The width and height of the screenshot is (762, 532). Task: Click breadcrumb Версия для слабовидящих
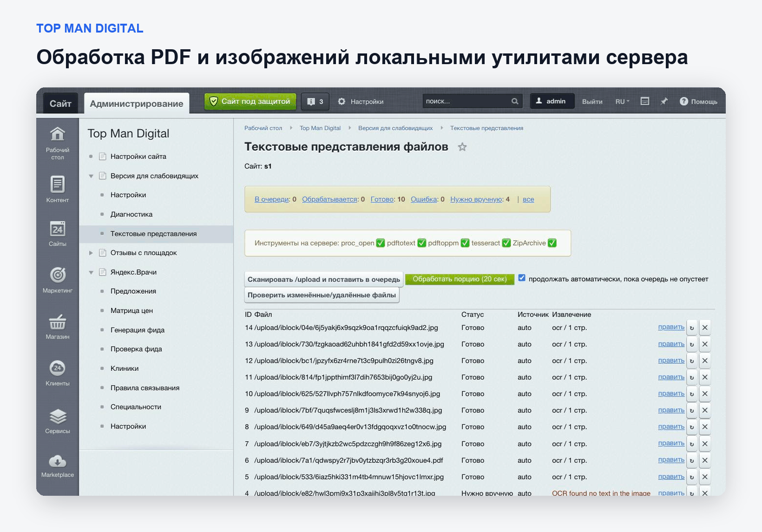click(x=395, y=128)
